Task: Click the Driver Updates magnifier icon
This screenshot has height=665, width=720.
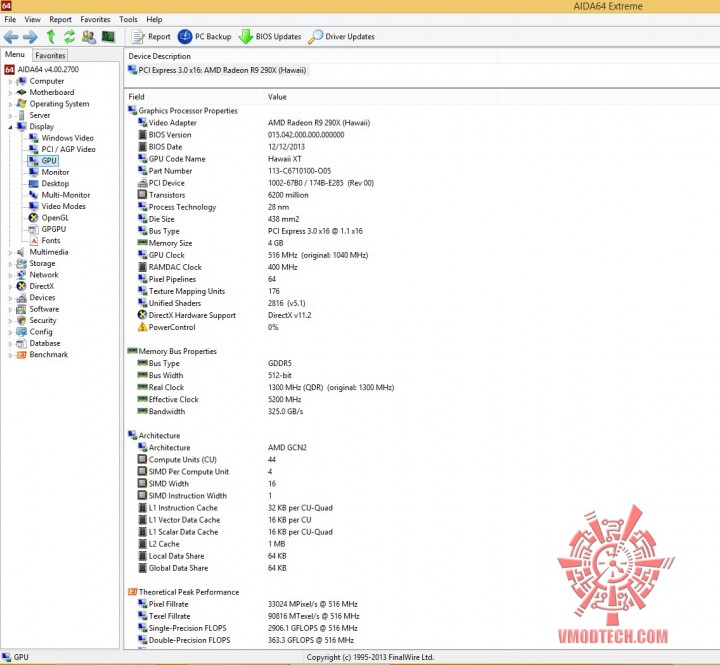Action: (x=315, y=37)
